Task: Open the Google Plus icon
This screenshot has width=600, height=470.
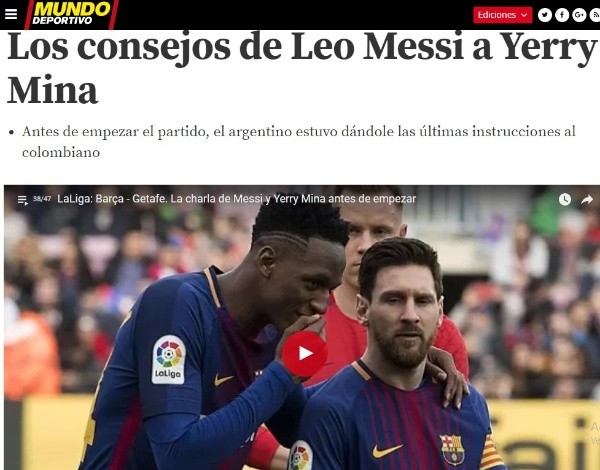Action: pyautogui.click(x=579, y=15)
